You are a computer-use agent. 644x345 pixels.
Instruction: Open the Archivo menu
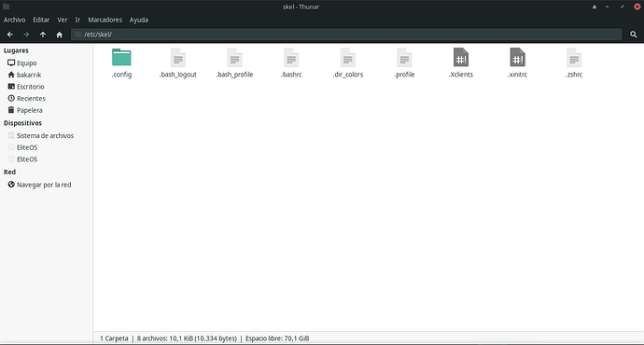coord(14,20)
